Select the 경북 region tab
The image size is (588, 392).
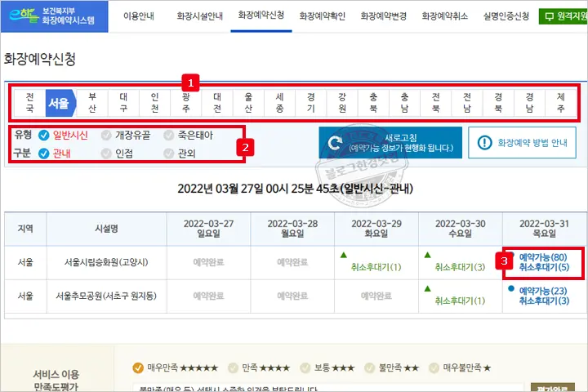pyautogui.click(x=498, y=103)
